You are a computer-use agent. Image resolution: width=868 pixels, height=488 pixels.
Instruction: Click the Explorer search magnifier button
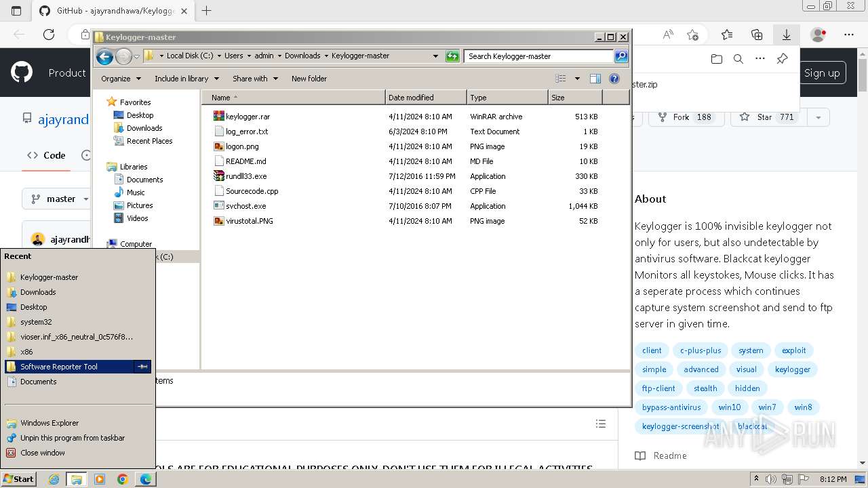621,56
